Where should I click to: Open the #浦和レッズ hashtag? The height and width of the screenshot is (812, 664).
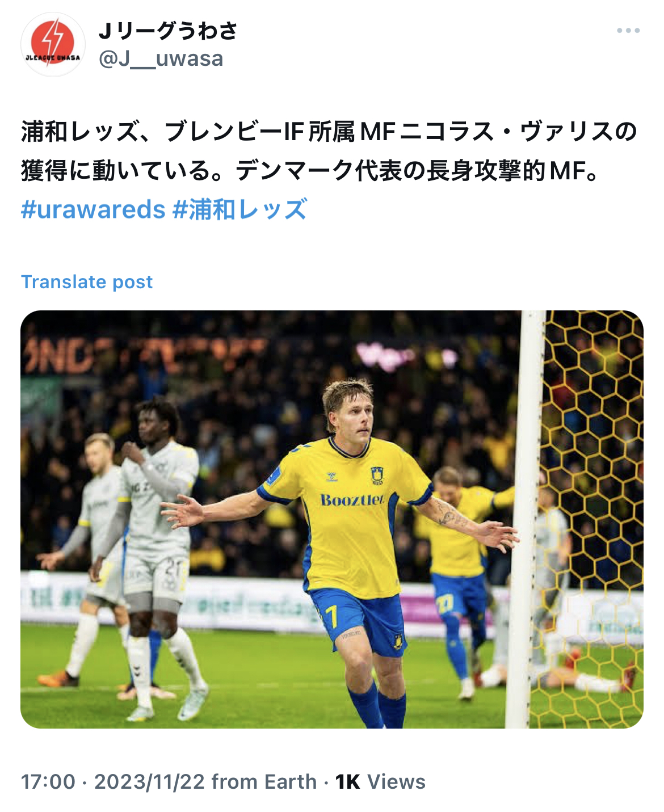pyautogui.click(x=240, y=209)
